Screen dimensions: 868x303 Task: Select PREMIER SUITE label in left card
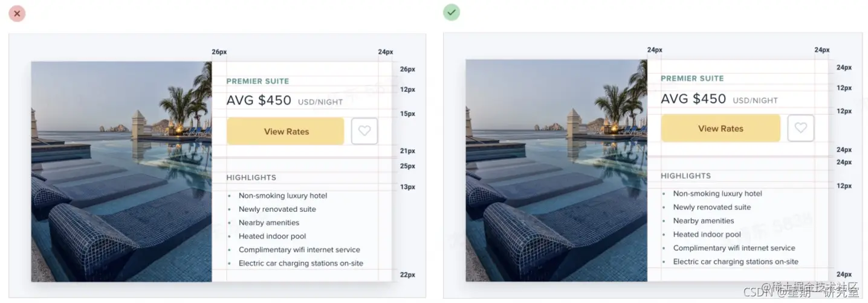point(257,81)
